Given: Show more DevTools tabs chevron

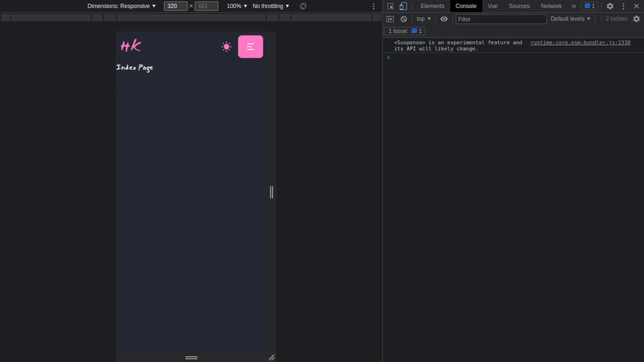Looking at the screenshot, I should [574, 6].
